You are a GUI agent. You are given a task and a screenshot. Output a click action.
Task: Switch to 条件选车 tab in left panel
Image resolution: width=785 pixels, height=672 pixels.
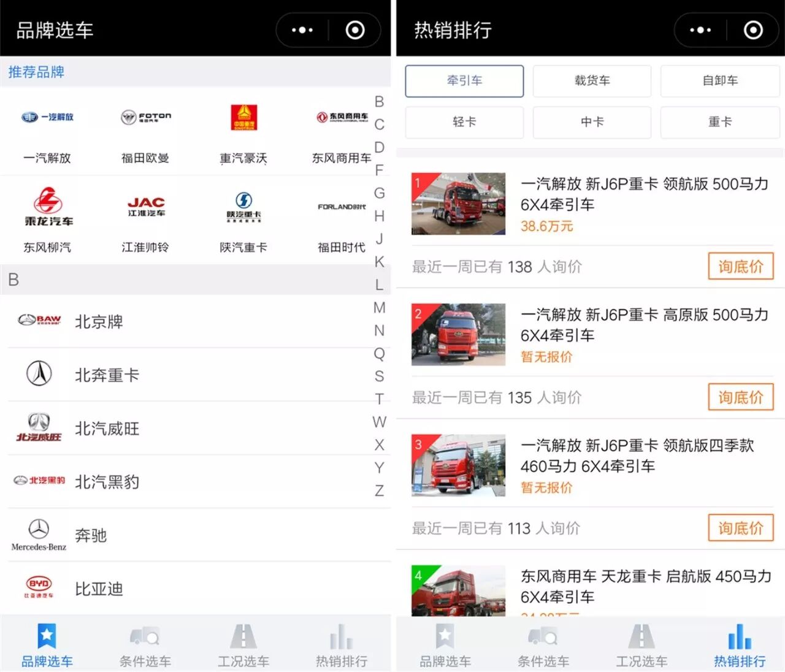pyautogui.click(x=145, y=645)
